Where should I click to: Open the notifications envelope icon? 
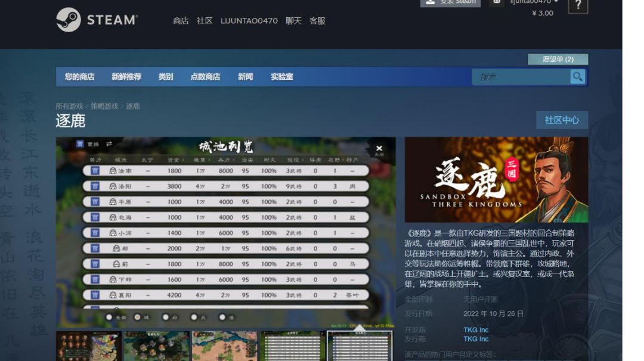pyautogui.click(x=497, y=2)
